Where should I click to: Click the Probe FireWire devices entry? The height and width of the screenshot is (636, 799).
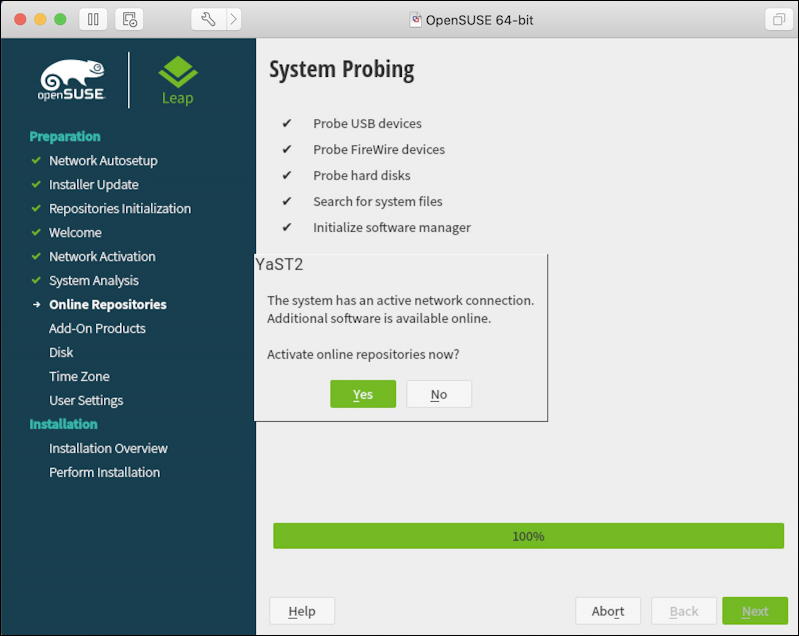coord(379,149)
